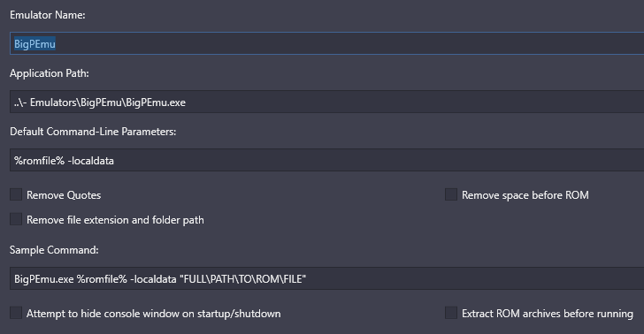Image resolution: width=644 pixels, height=334 pixels.
Task: Click the Sample Command text field
Action: [327, 278]
